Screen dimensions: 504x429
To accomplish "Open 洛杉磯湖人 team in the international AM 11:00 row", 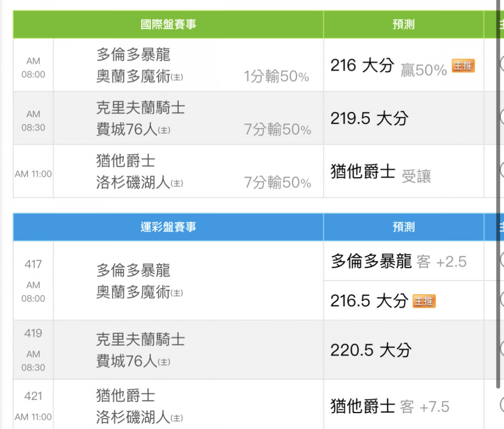I will [x=133, y=182].
